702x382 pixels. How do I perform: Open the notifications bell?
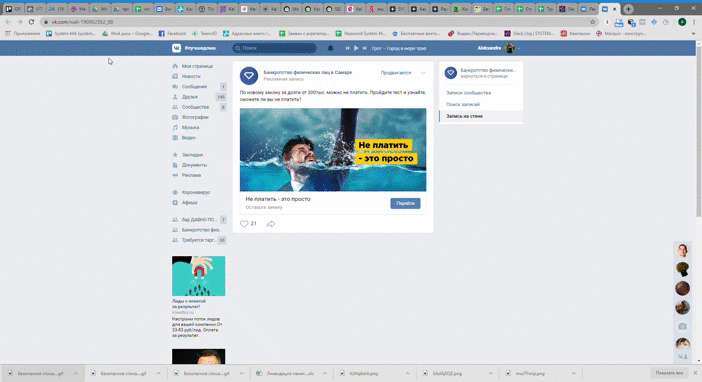point(330,48)
